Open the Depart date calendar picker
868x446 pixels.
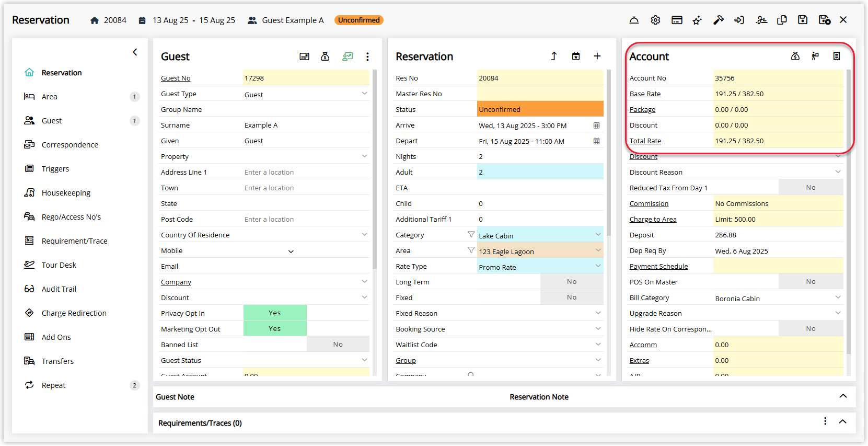coord(596,141)
